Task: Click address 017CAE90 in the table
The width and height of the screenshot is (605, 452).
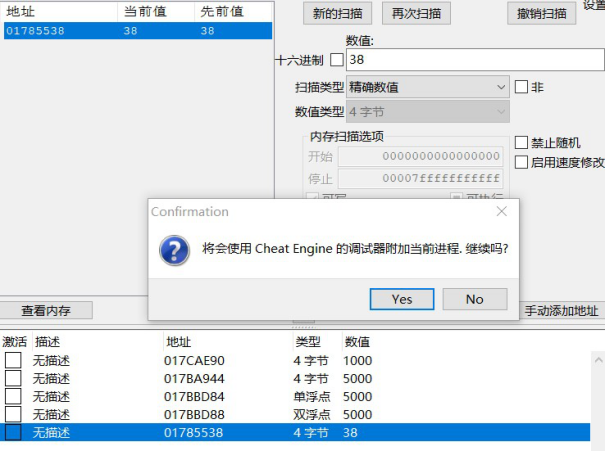Action: [194, 361]
